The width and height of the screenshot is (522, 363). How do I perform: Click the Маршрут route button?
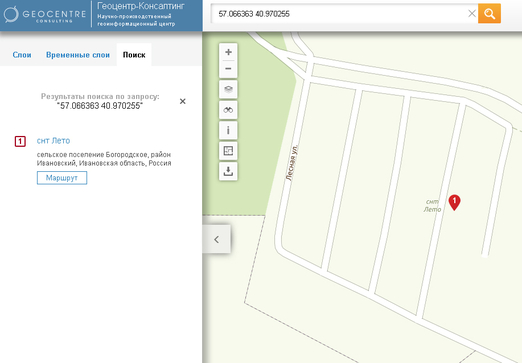62,178
